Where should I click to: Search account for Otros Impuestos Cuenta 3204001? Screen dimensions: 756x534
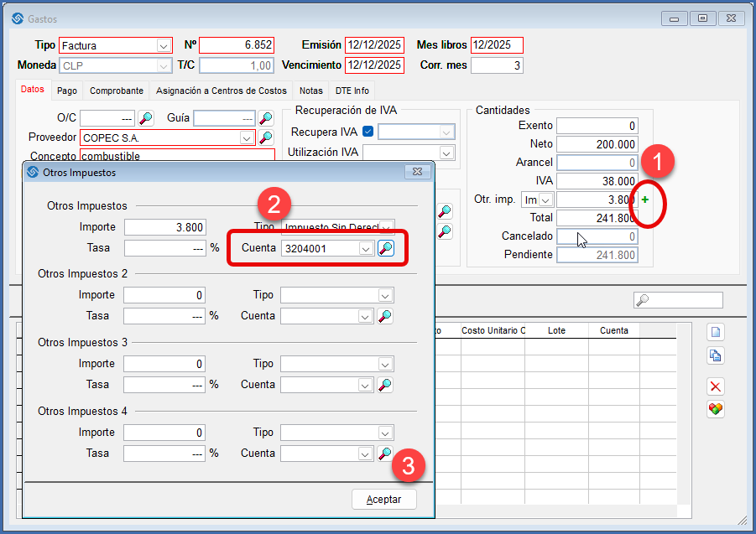386,248
